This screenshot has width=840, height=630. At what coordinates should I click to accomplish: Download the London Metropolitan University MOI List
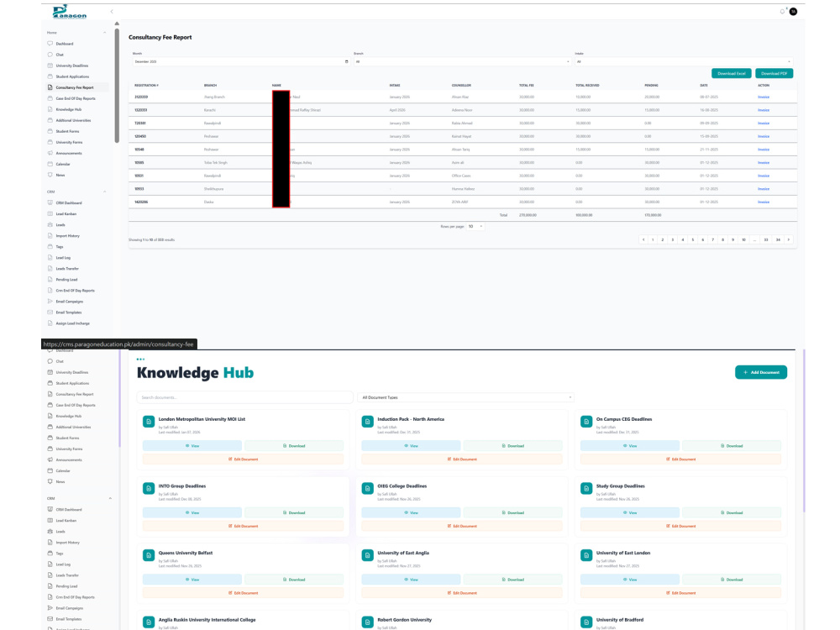click(294, 446)
